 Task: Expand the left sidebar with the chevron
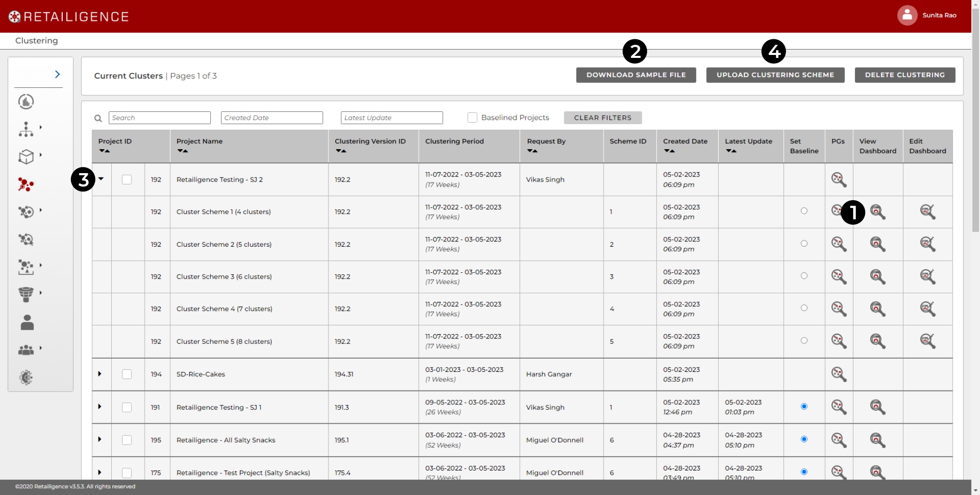pos(57,74)
